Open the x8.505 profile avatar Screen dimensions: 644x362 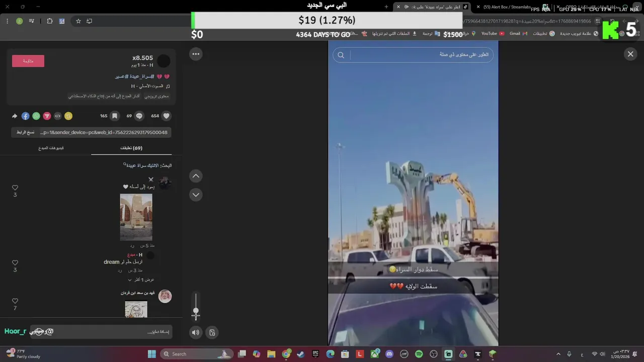[x=164, y=61]
